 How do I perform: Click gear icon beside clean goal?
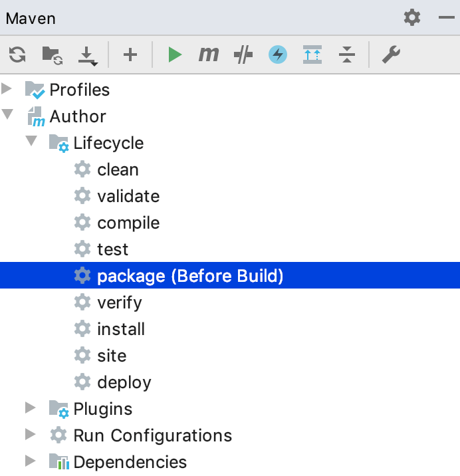click(x=82, y=169)
